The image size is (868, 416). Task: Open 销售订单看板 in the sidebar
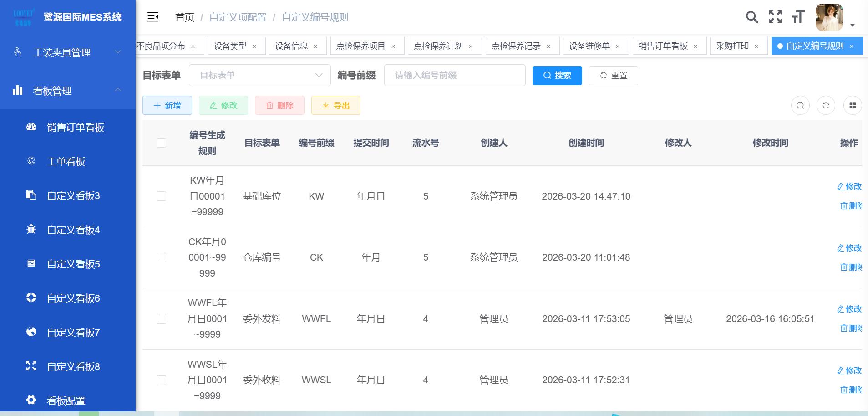(x=76, y=128)
